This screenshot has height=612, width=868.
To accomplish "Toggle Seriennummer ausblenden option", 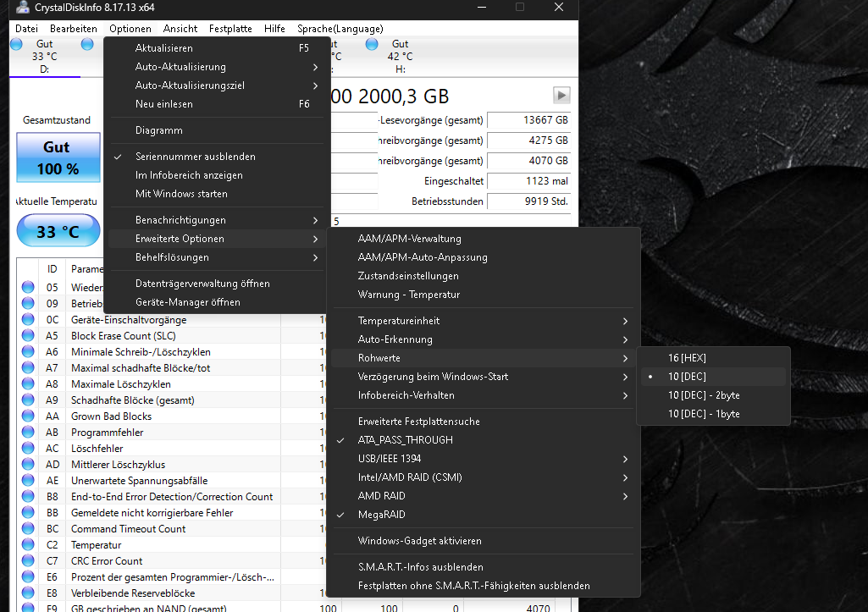I will pos(217,157).
